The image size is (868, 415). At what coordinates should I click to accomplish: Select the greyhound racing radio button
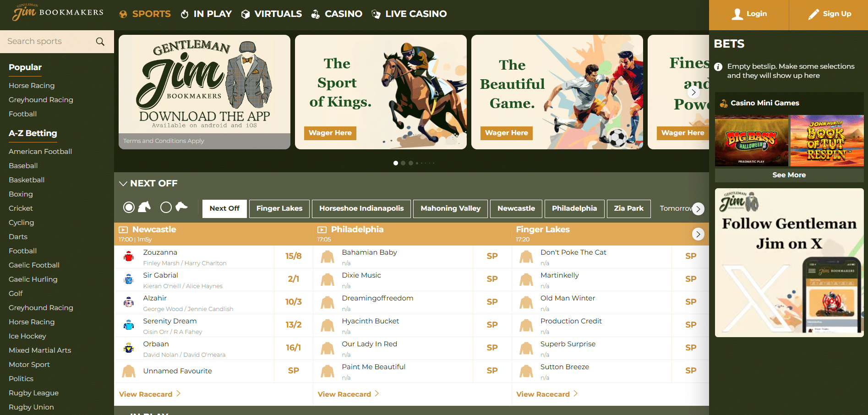[x=166, y=207]
